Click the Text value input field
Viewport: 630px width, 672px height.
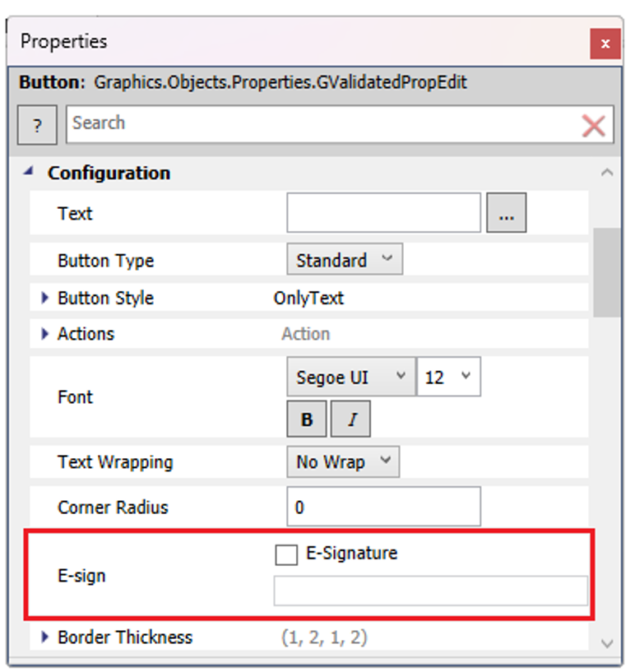click(x=383, y=214)
